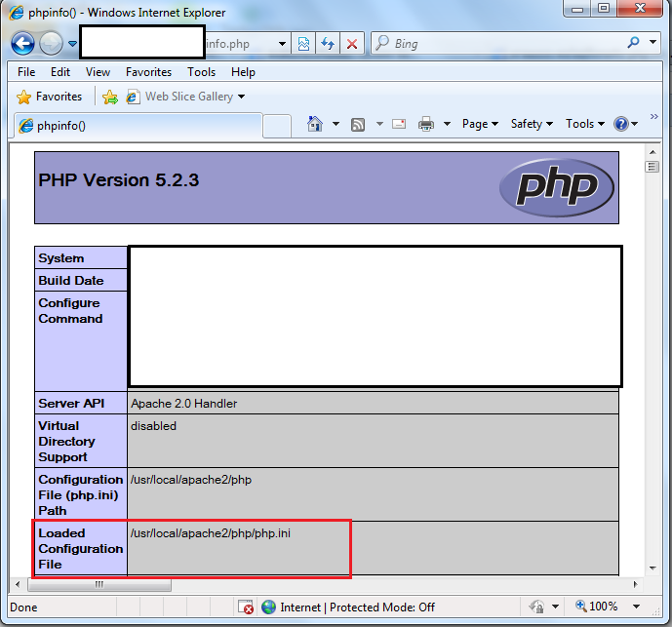Click Add to Favorites Bar icon
This screenshot has height=627, width=672.
tap(110, 98)
